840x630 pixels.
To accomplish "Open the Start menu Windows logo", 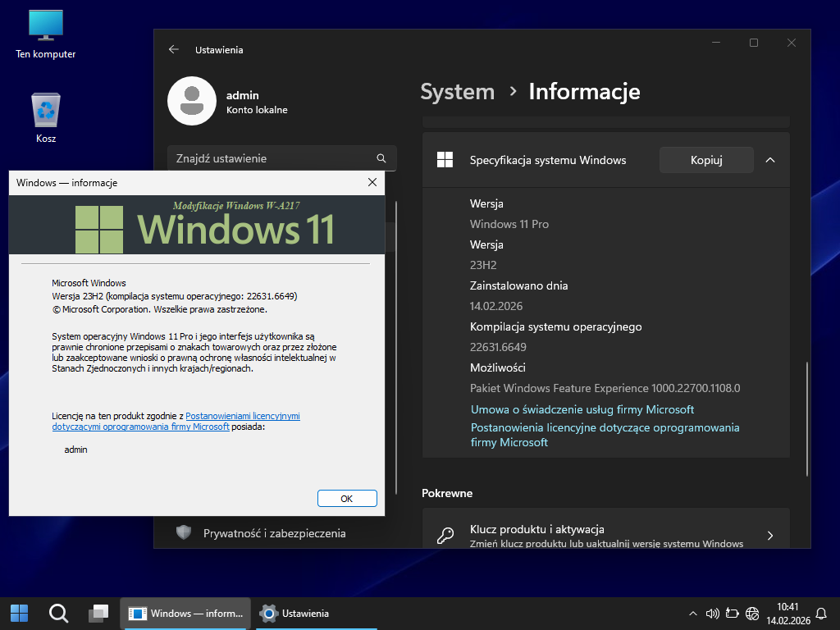I will click(19, 613).
